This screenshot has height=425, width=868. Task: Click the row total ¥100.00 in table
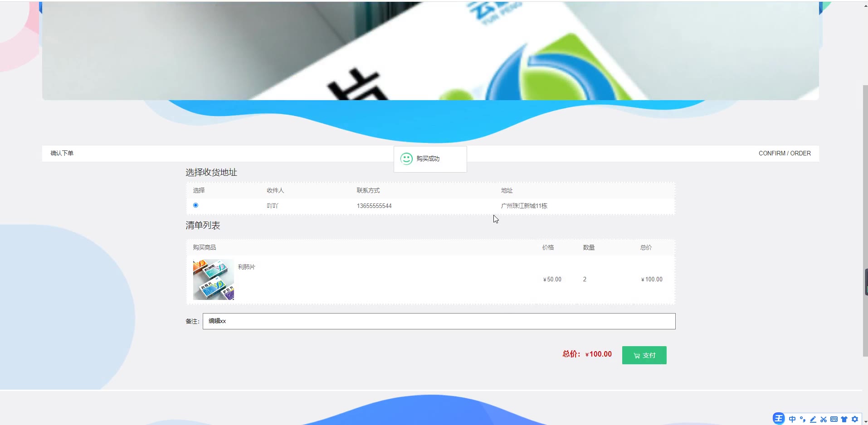click(652, 279)
